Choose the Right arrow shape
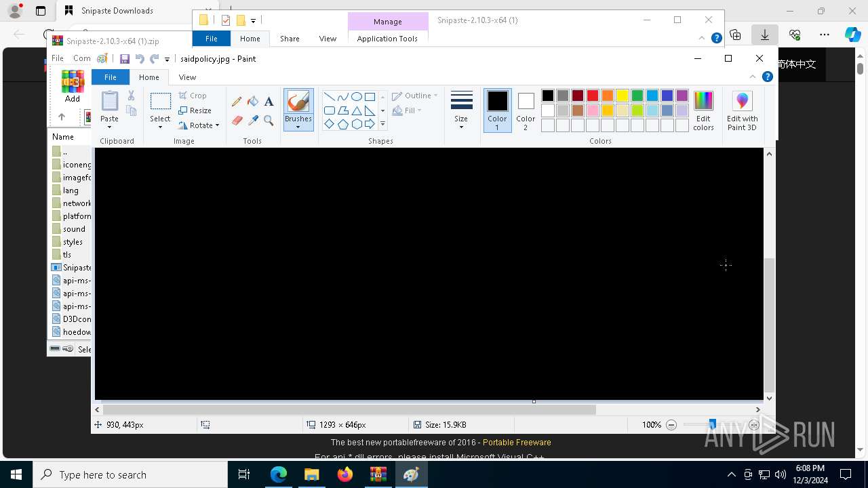Image resolution: width=868 pixels, height=488 pixels. (x=370, y=124)
